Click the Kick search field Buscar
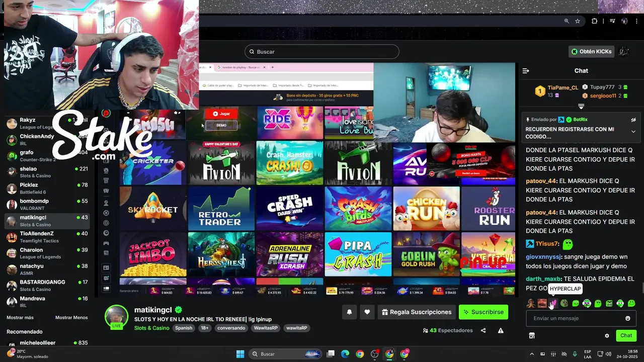644x362 pixels. [322, 52]
